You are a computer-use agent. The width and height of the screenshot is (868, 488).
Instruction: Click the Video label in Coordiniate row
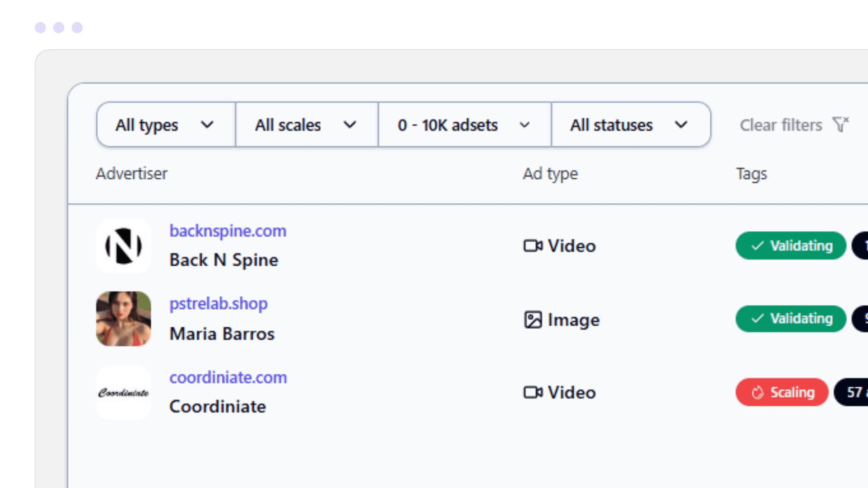(x=572, y=392)
